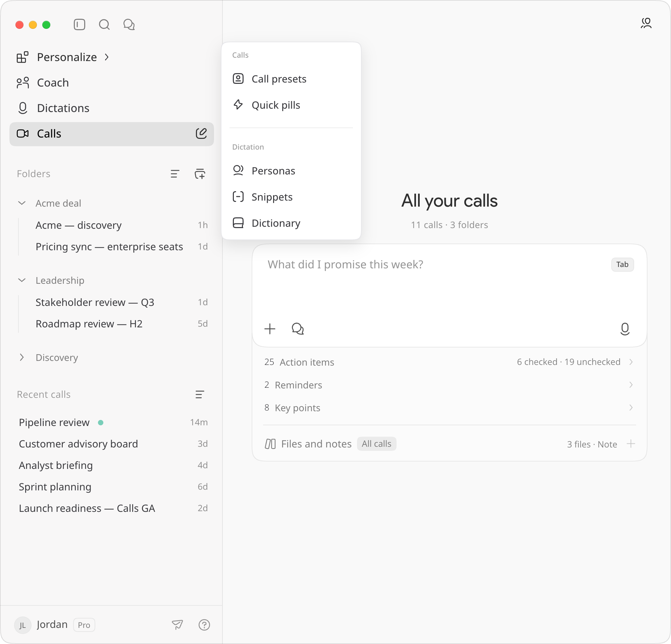Create a new folder with the plus-folder icon
The width and height of the screenshot is (671, 644).
click(200, 174)
